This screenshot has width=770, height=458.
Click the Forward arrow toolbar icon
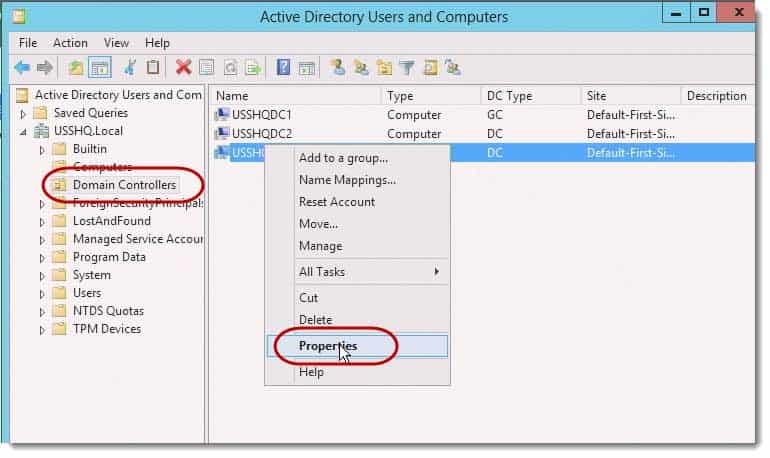[x=45, y=67]
